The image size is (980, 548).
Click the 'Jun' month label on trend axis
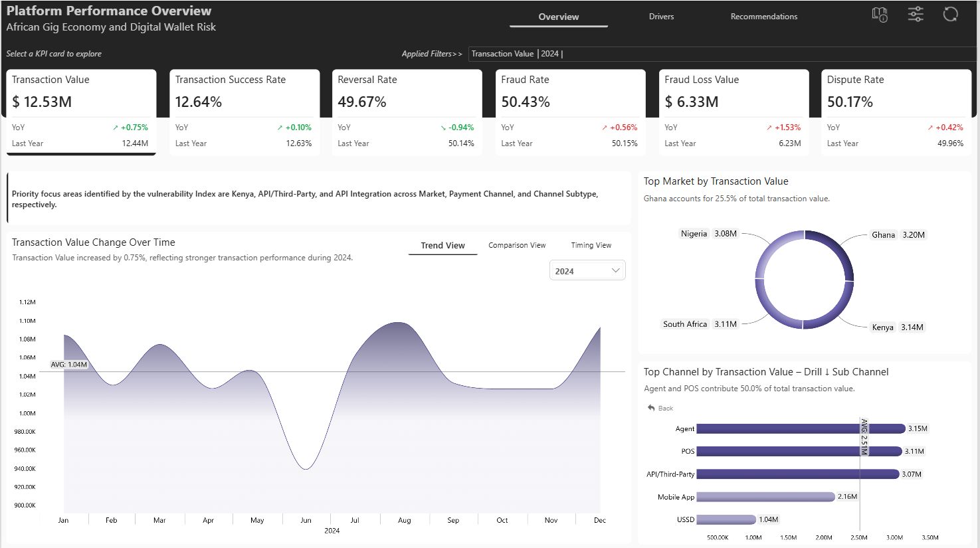(x=306, y=520)
